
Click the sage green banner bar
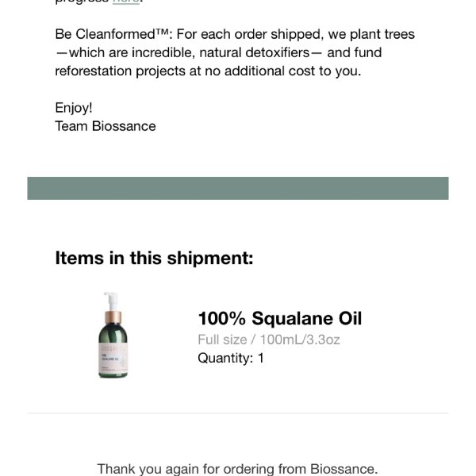238,188
